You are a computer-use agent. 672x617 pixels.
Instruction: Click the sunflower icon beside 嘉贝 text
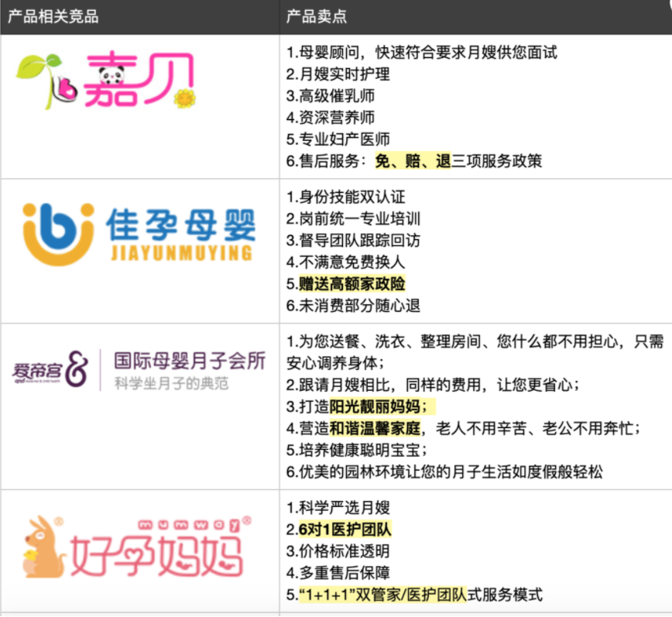pyautogui.click(x=185, y=98)
